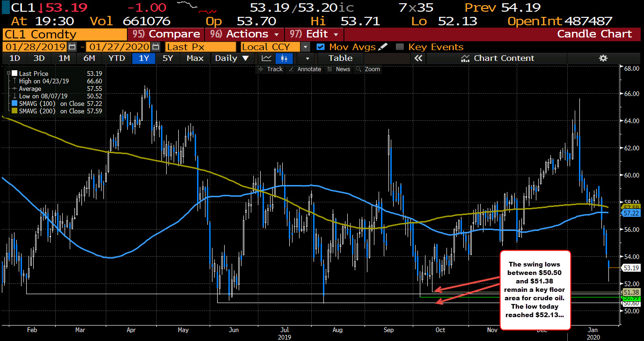Open the Daily periodicity dropdown
This screenshot has width=644, height=341.
pos(232,58)
